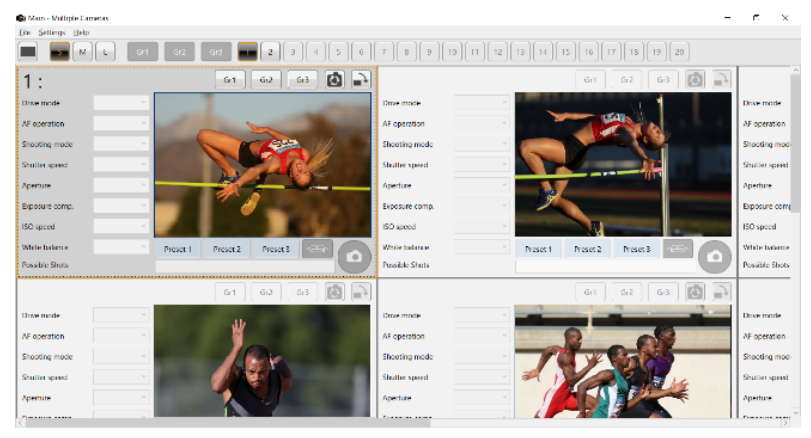This screenshot has width=811, height=438.
Task: Click the daytime high jumper live view in panel 1
Action: [x=263, y=165]
